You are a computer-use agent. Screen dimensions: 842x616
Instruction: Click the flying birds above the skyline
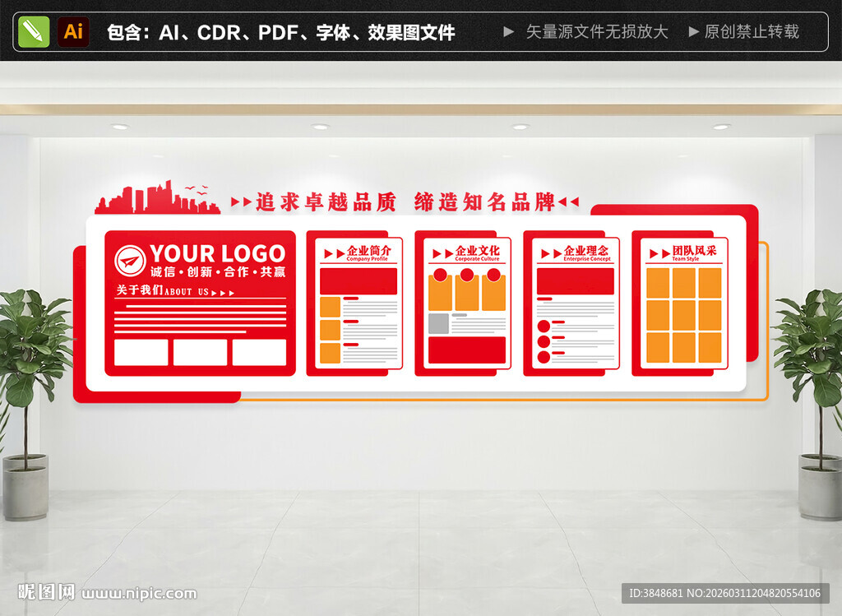click(197, 190)
